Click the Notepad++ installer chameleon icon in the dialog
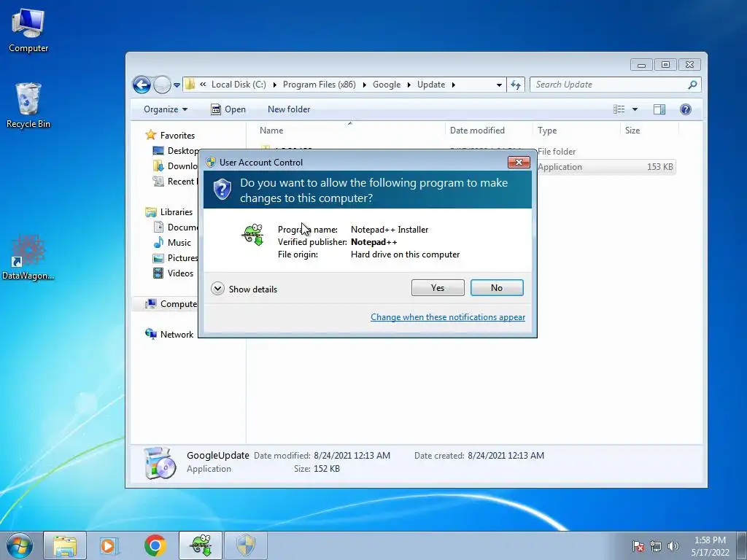The image size is (747, 560). point(253,234)
